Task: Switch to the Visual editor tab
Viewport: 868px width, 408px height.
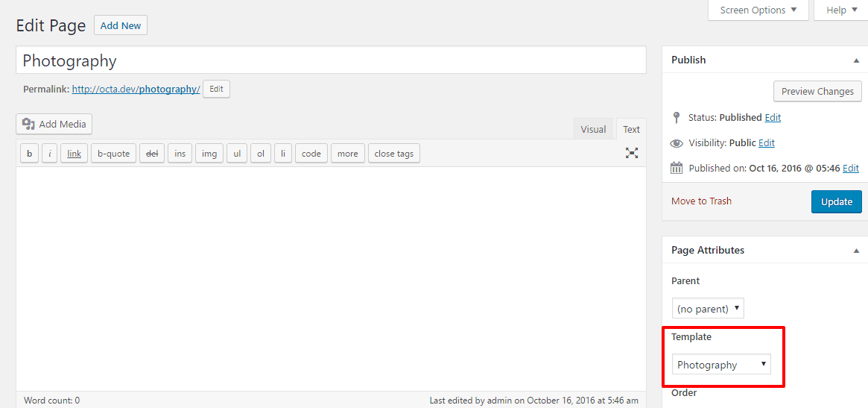Action: [593, 129]
